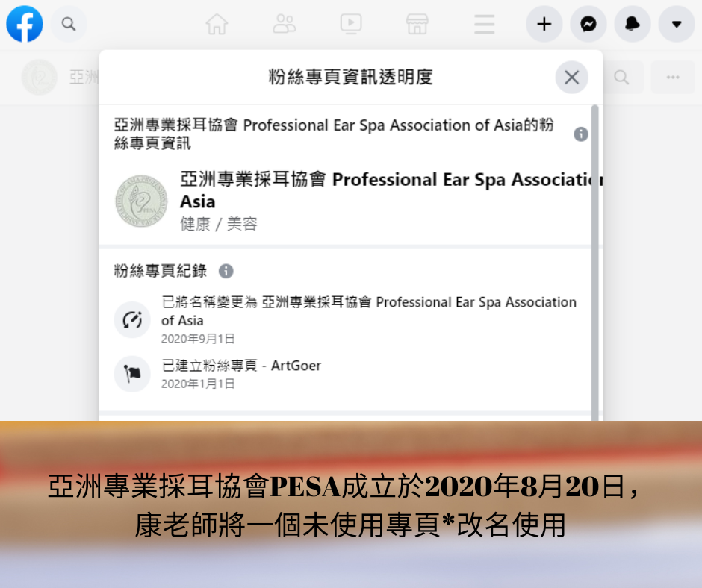This screenshot has width=702, height=588.
Task: Click the 2020年9月1日 date
Action: (198, 339)
